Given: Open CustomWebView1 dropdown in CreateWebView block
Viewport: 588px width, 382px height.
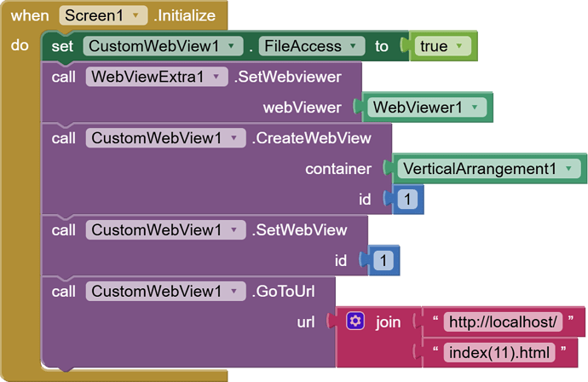Looking at the screenshot, I should tap(233, 138).
